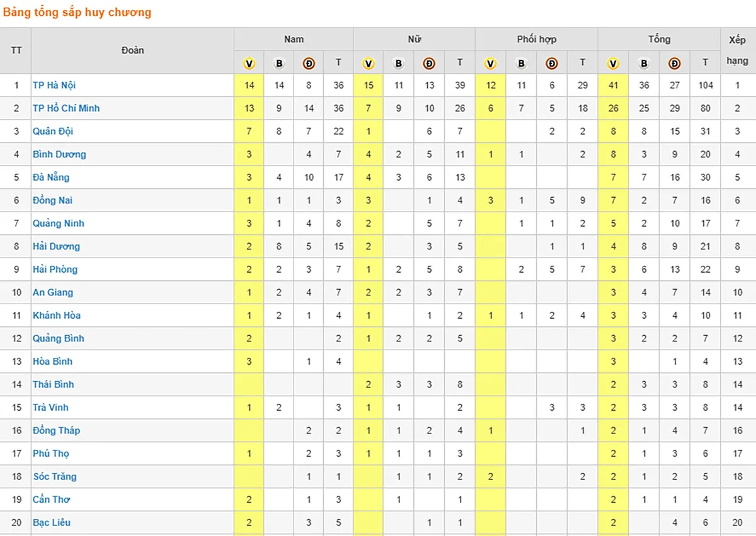This screenshot has height=536, width=756.
Task: Click the bronze medal icon under Nam
Action: pos(309,63)
